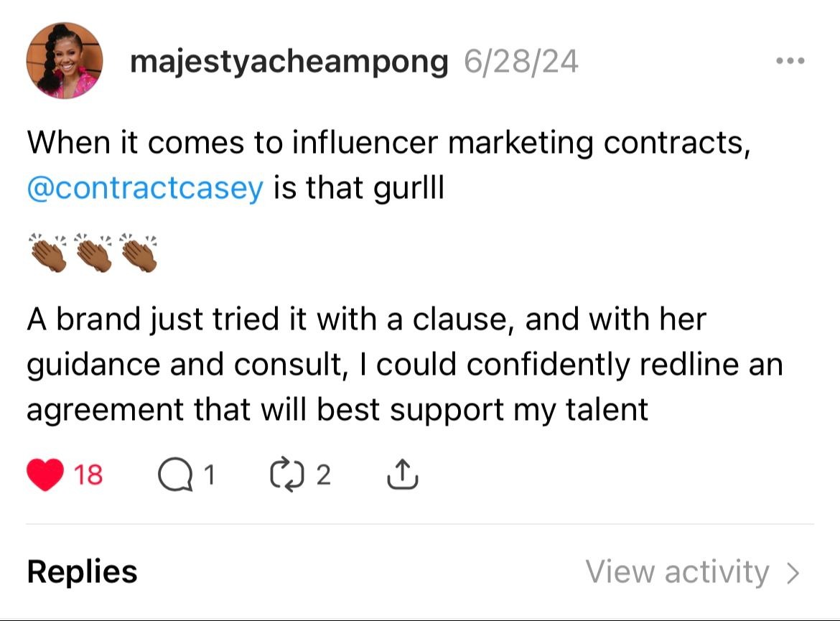Open majestyacheampong's profile picture

[x=65, y=60]
